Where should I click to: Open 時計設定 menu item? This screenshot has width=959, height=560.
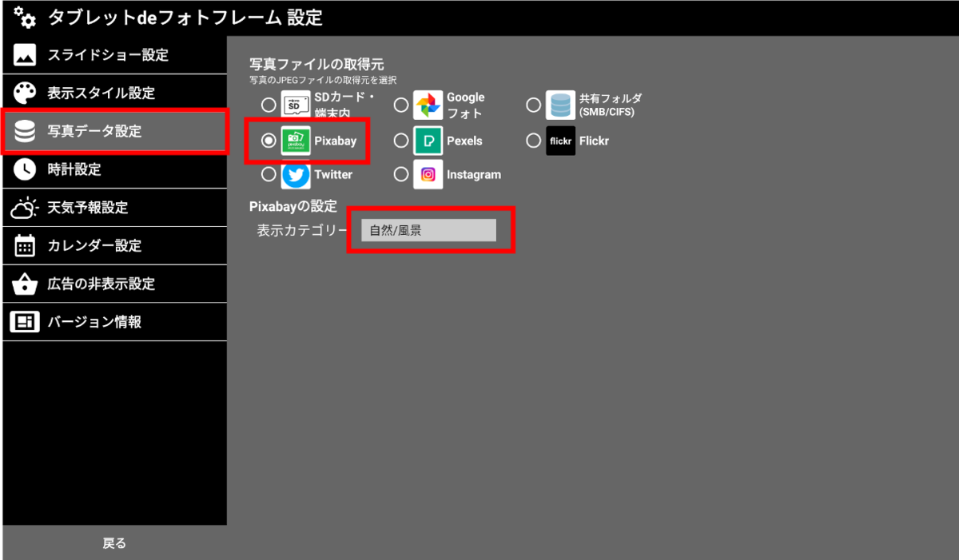coord(114,169)
